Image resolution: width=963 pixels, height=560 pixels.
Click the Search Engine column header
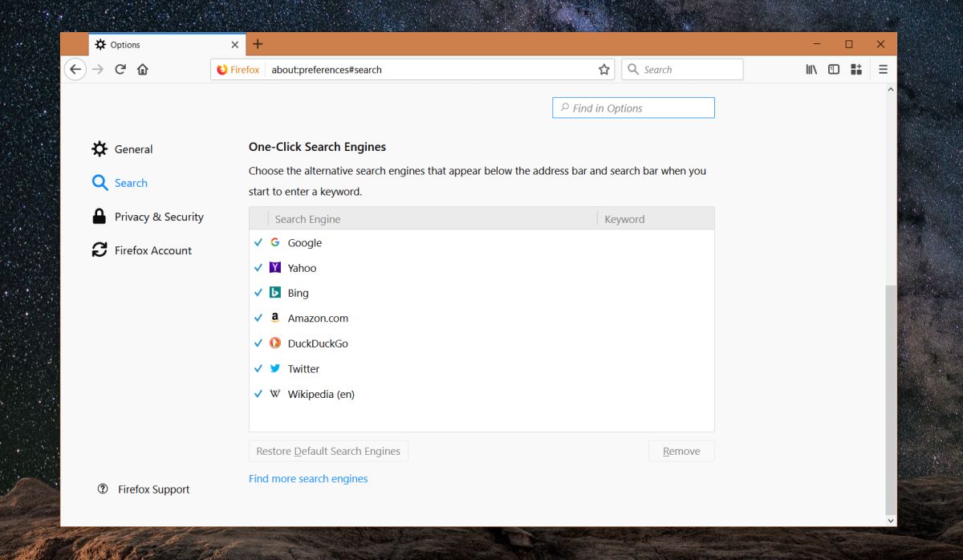pyautogui.click(x=433, y=219)
